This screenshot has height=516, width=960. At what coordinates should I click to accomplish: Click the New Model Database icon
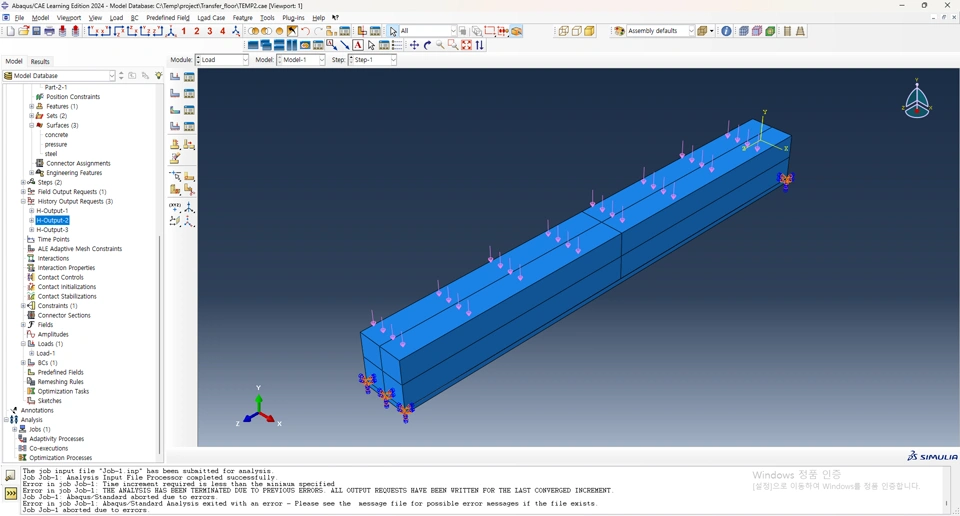point(10,31)
